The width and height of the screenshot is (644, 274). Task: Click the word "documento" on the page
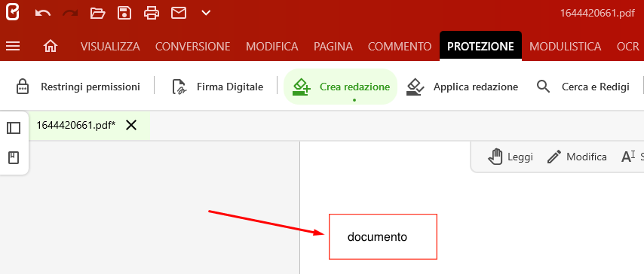click(378, 237)
